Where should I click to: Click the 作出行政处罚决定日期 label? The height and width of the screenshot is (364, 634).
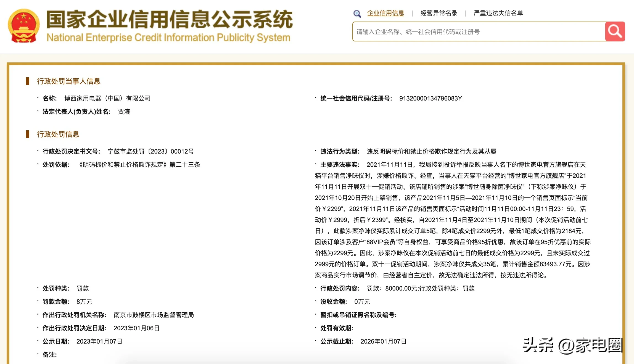coord(74,328)
